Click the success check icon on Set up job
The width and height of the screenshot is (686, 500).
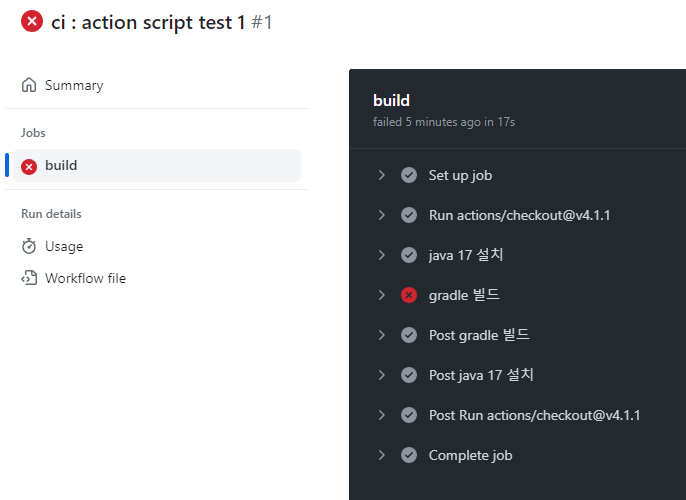[409, 175]
